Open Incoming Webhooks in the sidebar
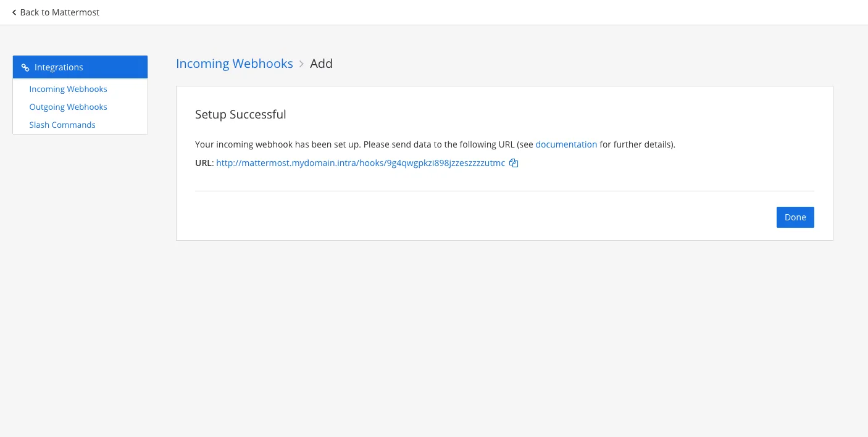Image resolution: width=868 pixels, height=437 pixels. pos(68,89)
